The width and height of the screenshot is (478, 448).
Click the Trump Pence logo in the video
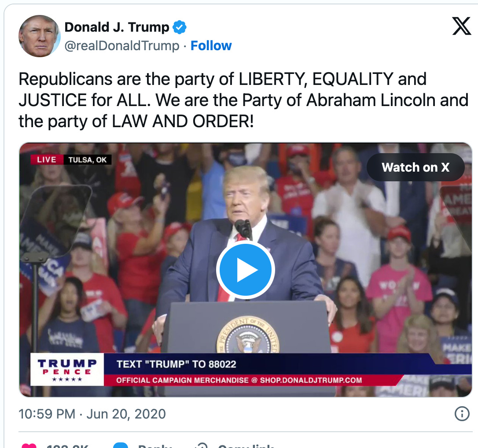click(67, 369)
